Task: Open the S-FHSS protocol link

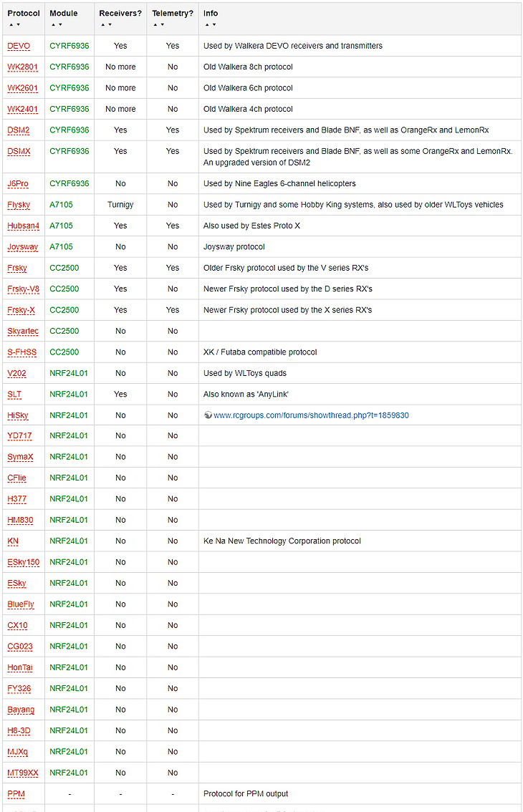Action: pos(22,352)
